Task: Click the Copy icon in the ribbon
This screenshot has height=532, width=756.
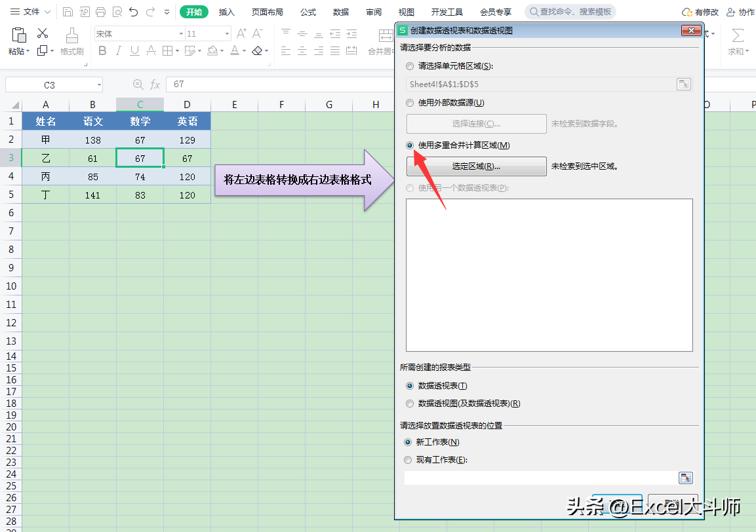Action: tap(43, 50)
